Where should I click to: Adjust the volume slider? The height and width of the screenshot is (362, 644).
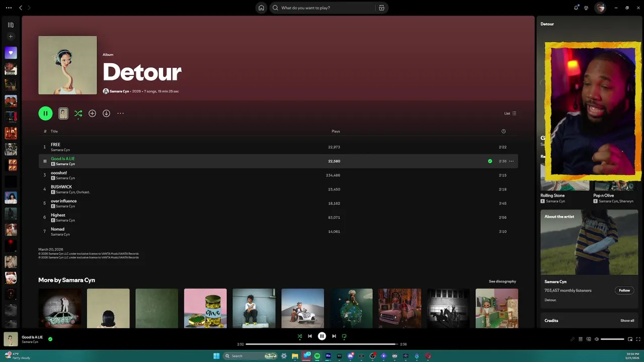pyautogui.click(x=612, y=339)
